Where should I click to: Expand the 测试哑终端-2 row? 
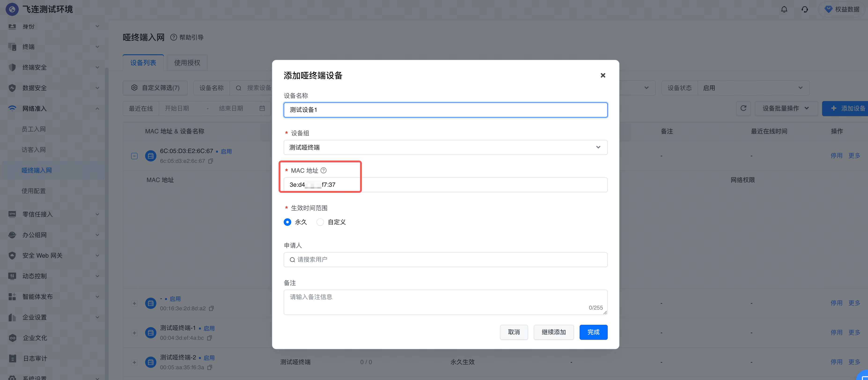[134, 362]
